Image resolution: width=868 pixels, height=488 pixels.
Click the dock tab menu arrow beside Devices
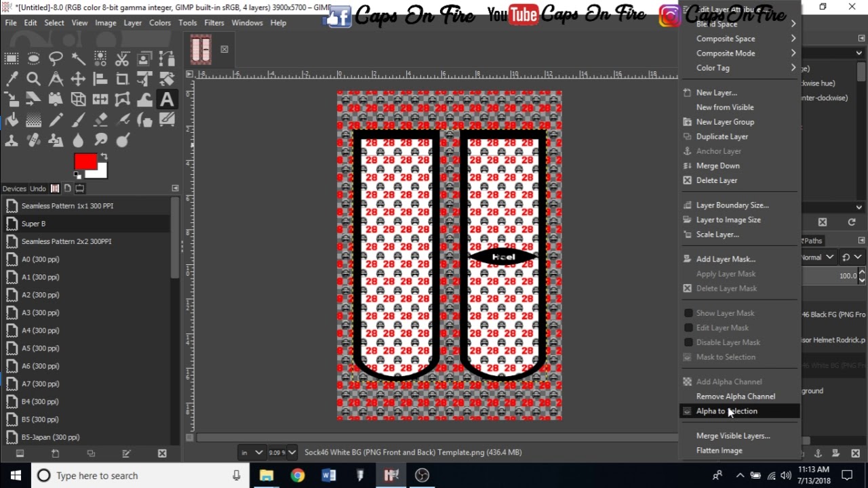175,188
